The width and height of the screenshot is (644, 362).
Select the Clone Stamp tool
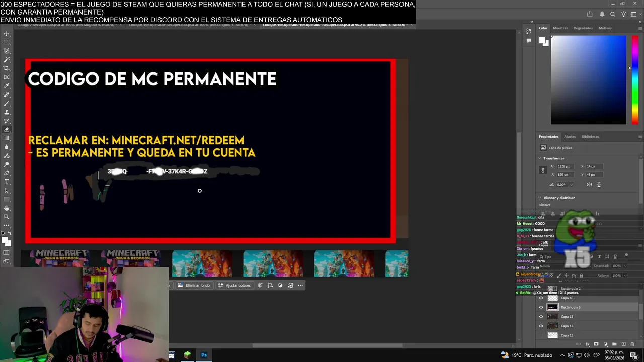(7, 112)
